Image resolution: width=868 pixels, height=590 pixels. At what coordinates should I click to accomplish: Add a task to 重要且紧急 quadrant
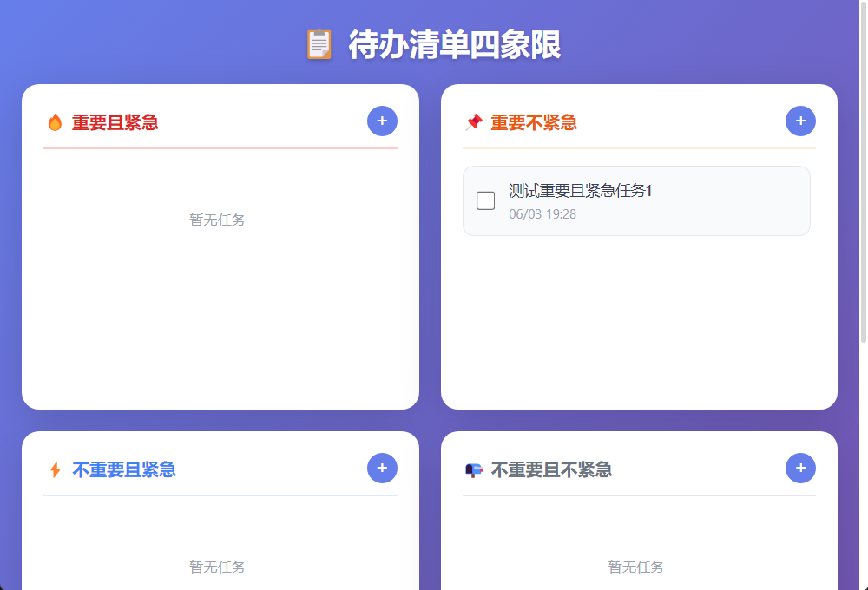[382, 121]
